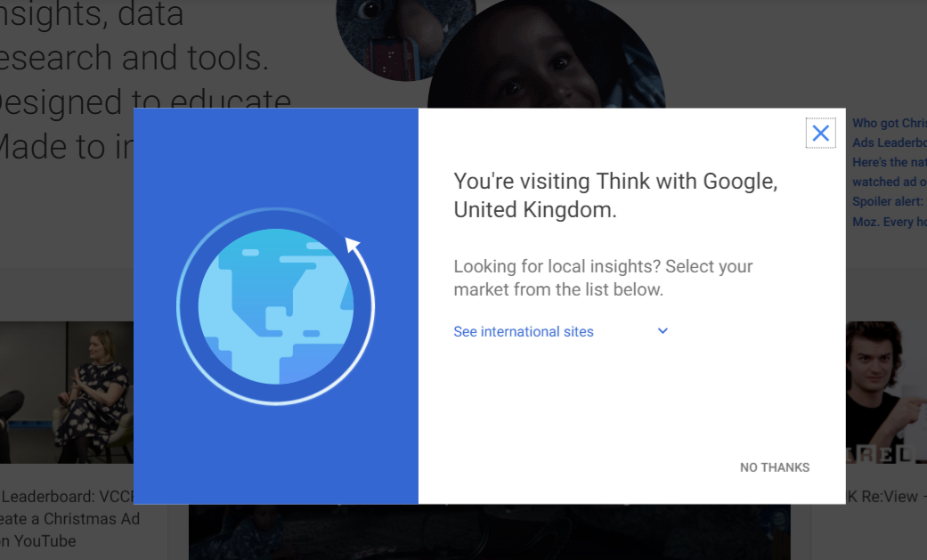
Task: Click the circular photo of the smiling child
Action: point(546,54)
